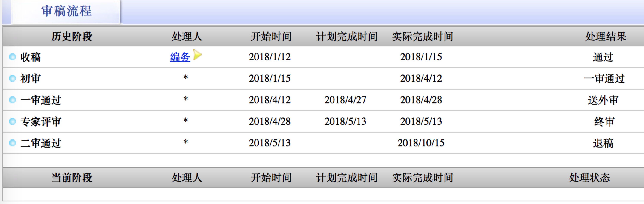Switch to the 审稿流程 tab
Image resolution: width=644 pixels, height=204 pixels.
66,12
